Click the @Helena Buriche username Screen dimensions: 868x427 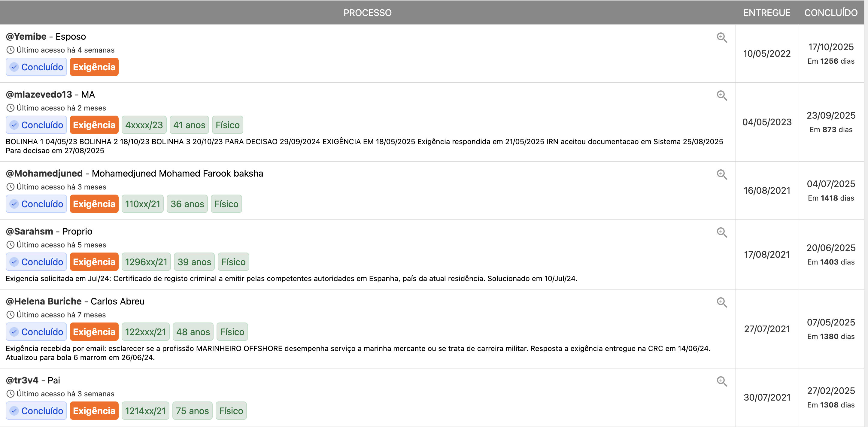click(x=44, y=301)
